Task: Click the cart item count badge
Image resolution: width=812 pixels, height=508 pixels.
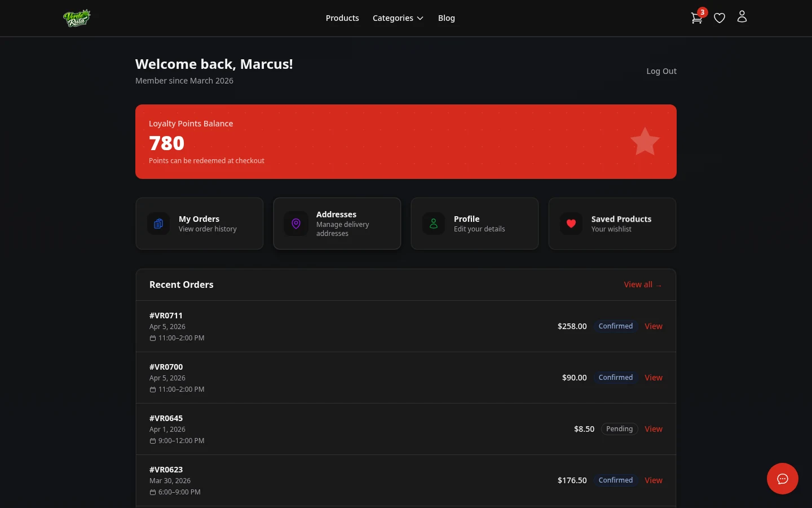Action: [702, 12]
